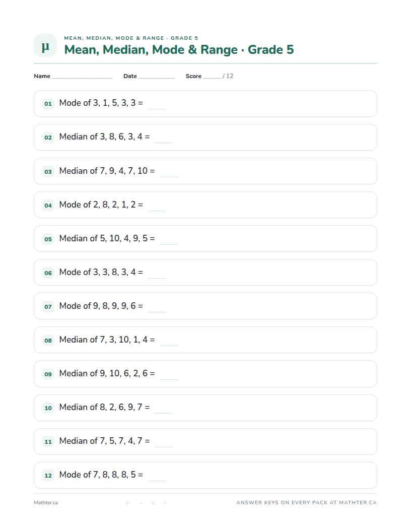Click 'Answer keys on every pack' footer note
The image size is (411, 532).
tap(307, 503)
